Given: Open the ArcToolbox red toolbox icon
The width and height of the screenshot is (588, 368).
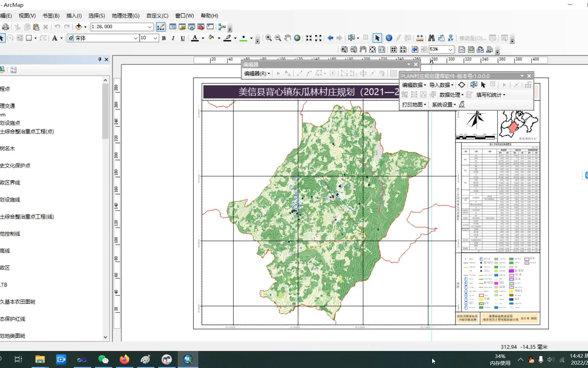Looking at the screenshot, I should (201, 27).
